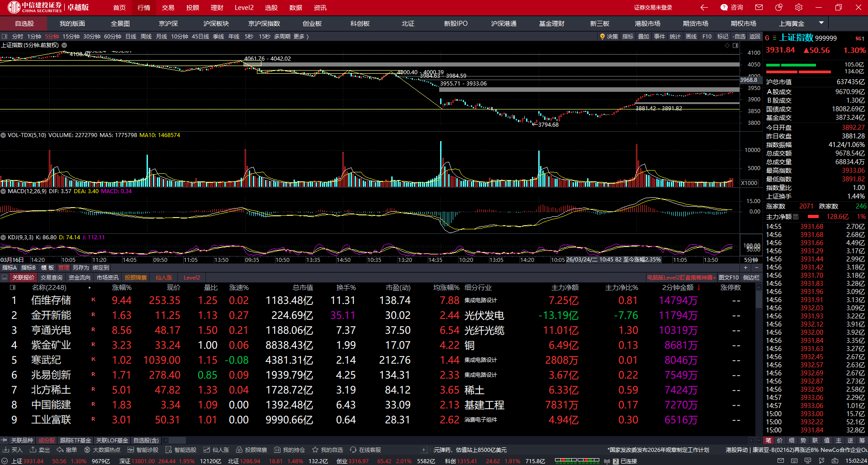Viewport: 868px width, 465px height.
Task: Click the diamond icon above the chart
Action: pos(727,46)
